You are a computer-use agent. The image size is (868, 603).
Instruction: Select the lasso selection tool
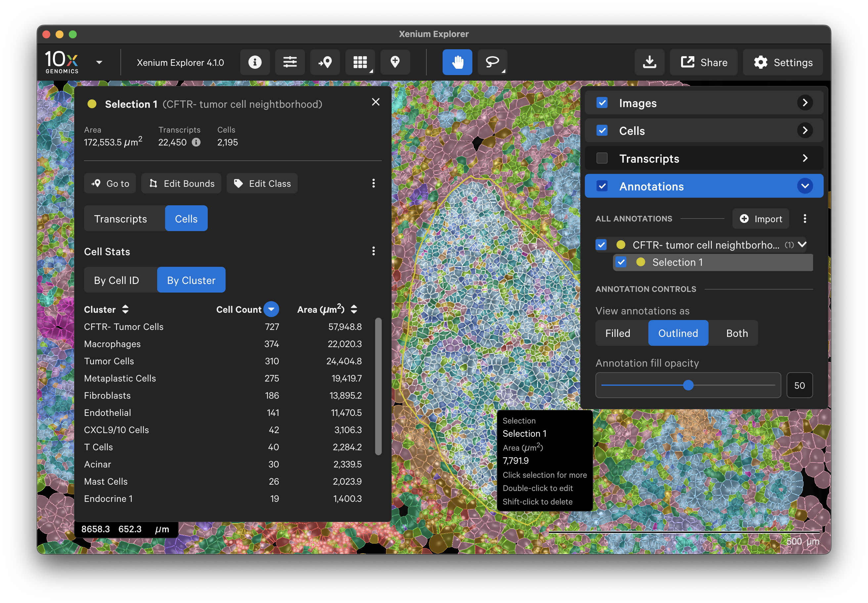coord(492,62)
